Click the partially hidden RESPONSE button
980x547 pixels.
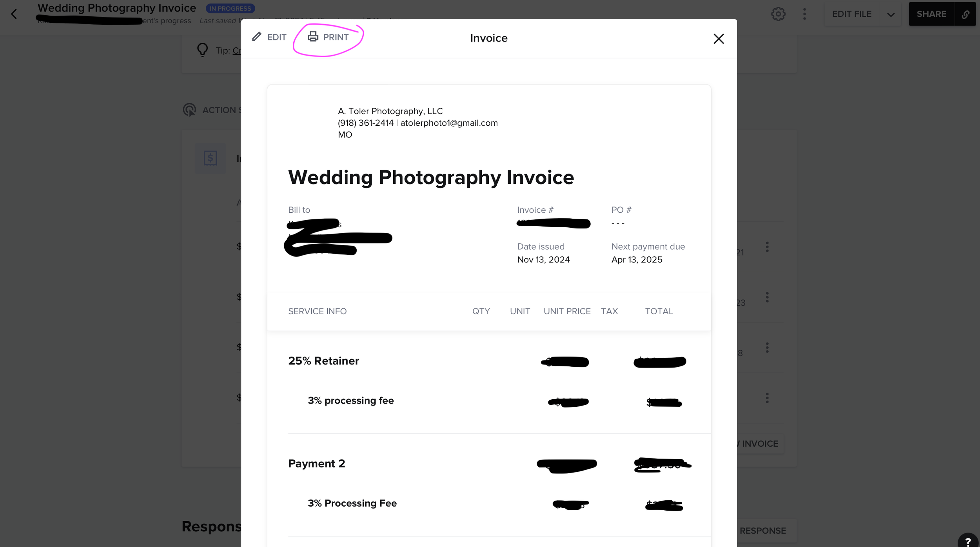(766, 531)
